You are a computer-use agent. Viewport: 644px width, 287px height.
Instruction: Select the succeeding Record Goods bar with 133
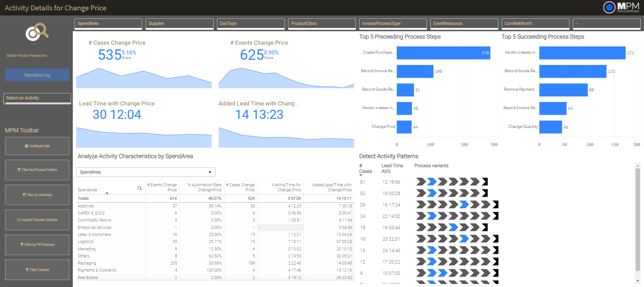(573, 71)
